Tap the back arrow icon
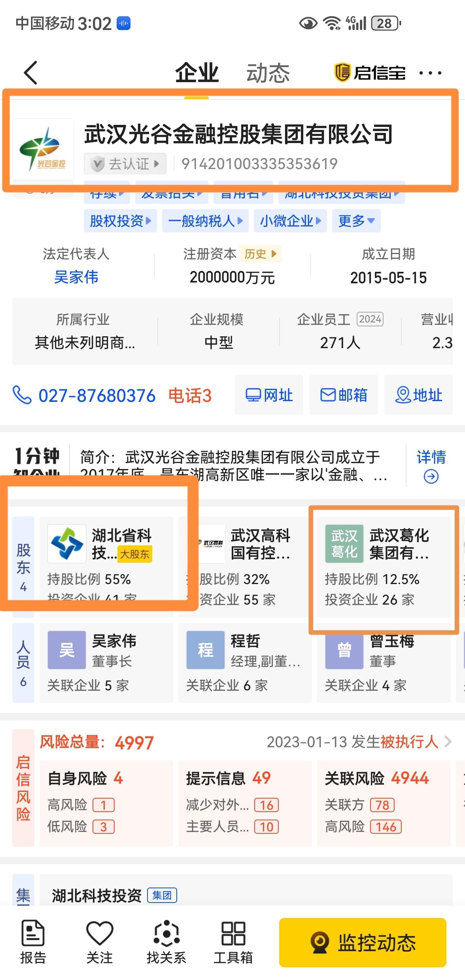This screenshot has width=465, height=980. point(31,73)
